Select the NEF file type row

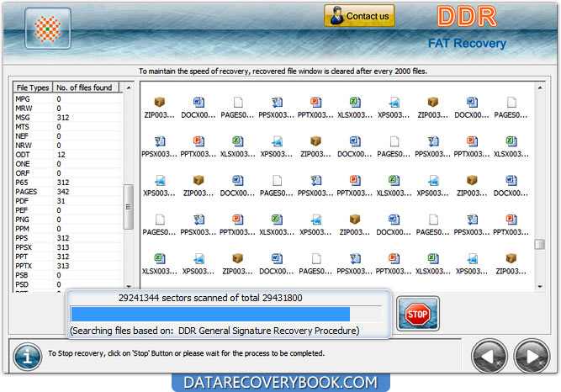68,136
